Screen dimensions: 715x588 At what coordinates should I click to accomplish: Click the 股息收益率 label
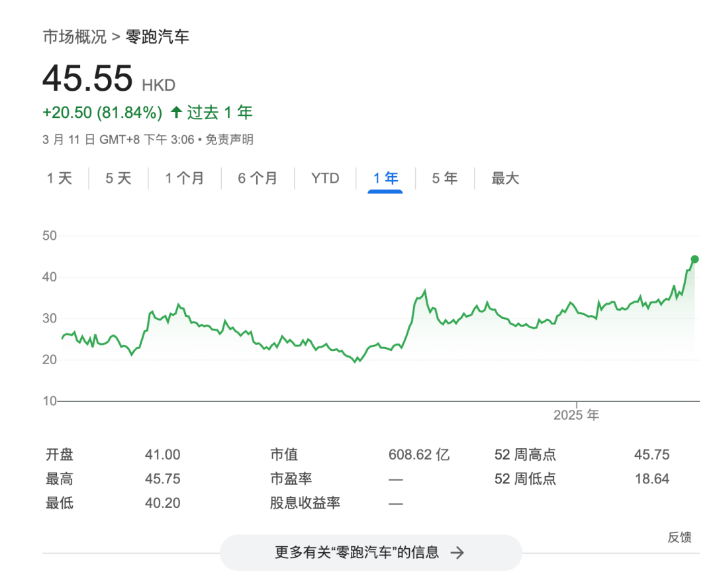pyautogui.click(x=305, y=503)
